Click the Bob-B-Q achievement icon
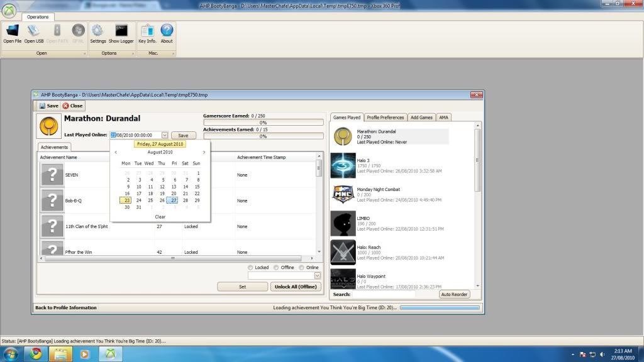Screen dimensions: 644x362 coord(52,200)
